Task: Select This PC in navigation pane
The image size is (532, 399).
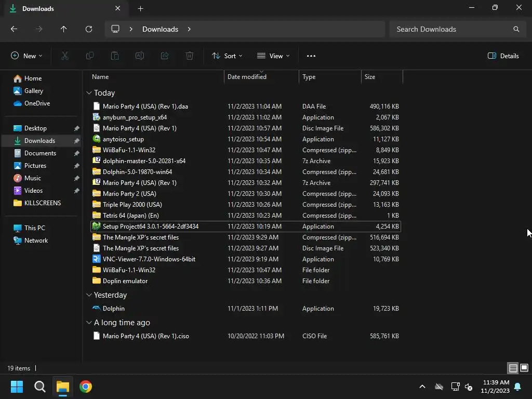Action: [x=35, y=228]
